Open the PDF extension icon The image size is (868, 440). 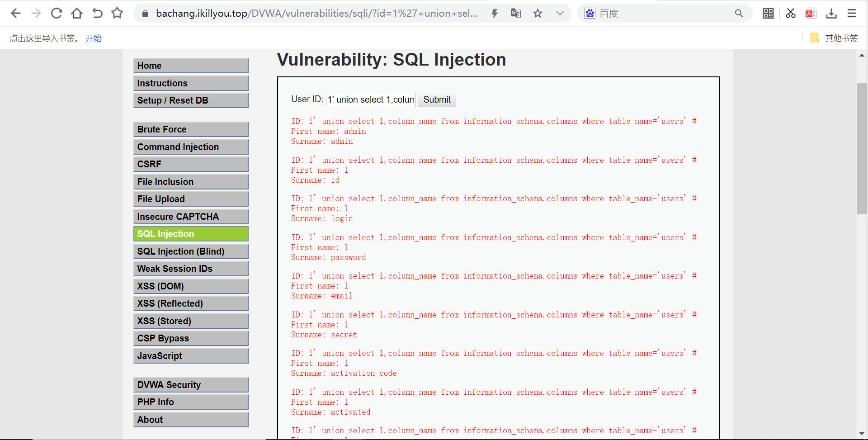811,14
